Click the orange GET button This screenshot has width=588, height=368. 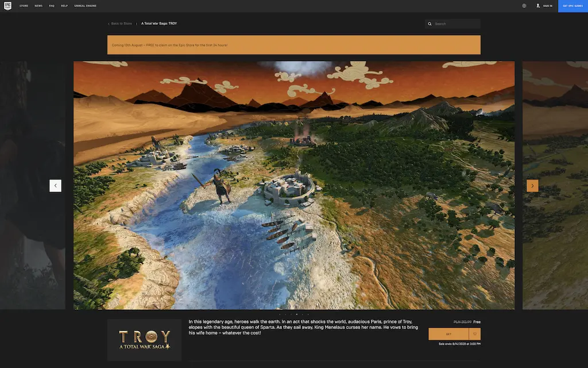pyautogui.click(x=448, y=334)
